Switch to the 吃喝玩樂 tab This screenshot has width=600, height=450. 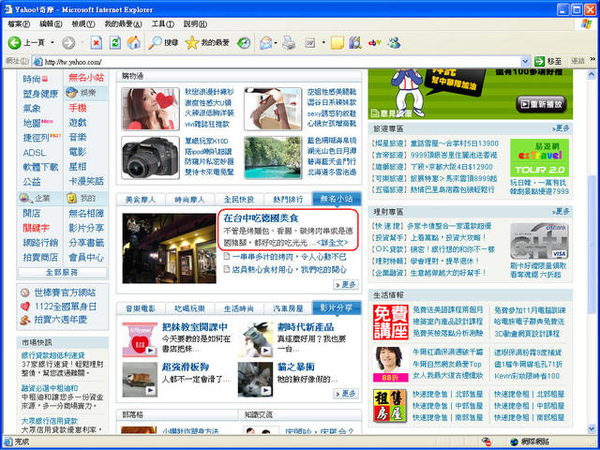189,308
